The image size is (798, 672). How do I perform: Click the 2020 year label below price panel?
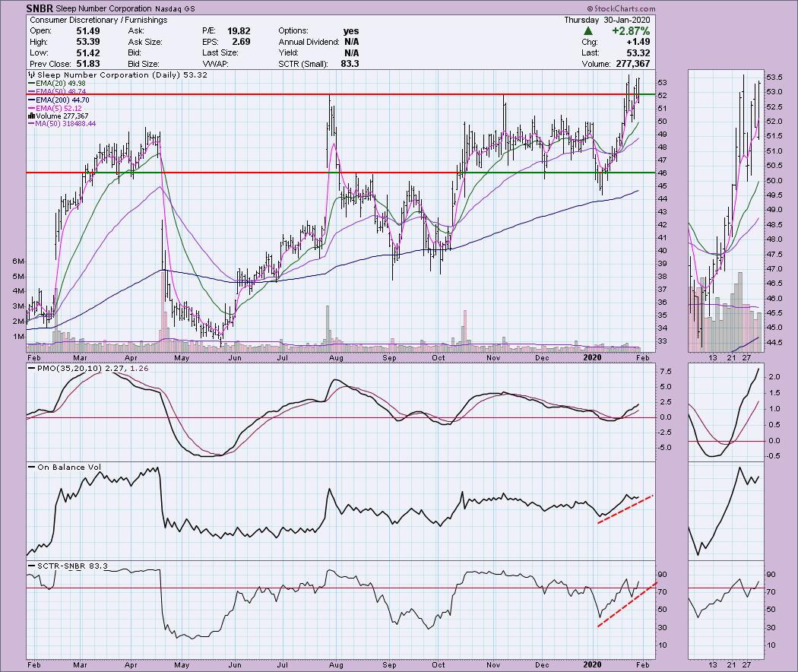pyautogui.click(x=592, y=357)
